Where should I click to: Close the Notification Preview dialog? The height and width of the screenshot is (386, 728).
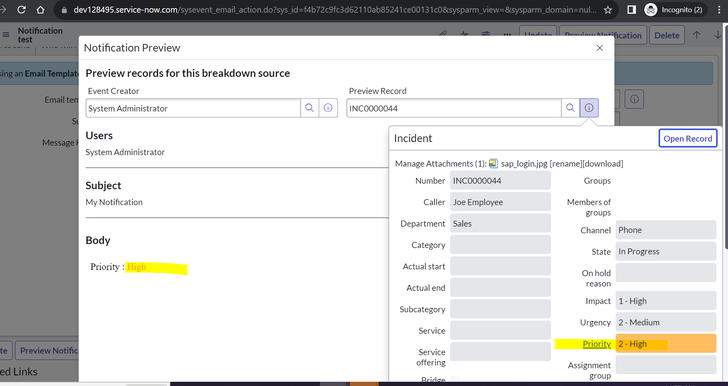(599, 48)
